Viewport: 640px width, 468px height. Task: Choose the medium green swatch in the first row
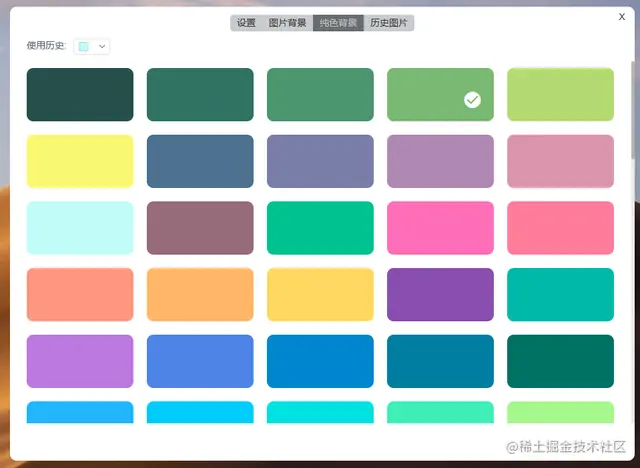(x=320, y=95)
